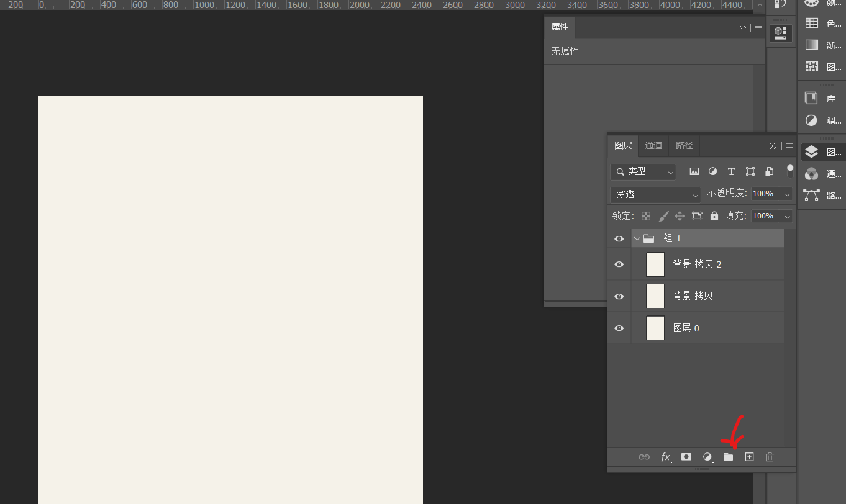846x504 pixels.
Task: Lock image pixels with brush icon
Action: [663, 216]
